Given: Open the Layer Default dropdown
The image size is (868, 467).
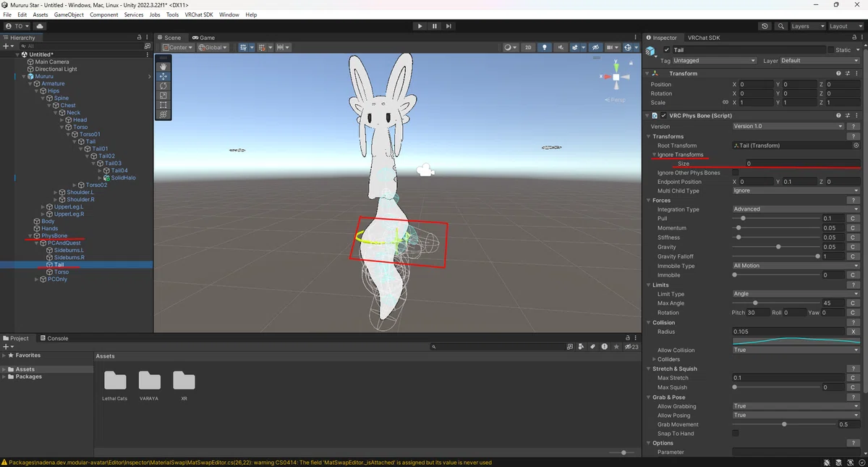Looking at the screenshot, I should click(820, 61).
